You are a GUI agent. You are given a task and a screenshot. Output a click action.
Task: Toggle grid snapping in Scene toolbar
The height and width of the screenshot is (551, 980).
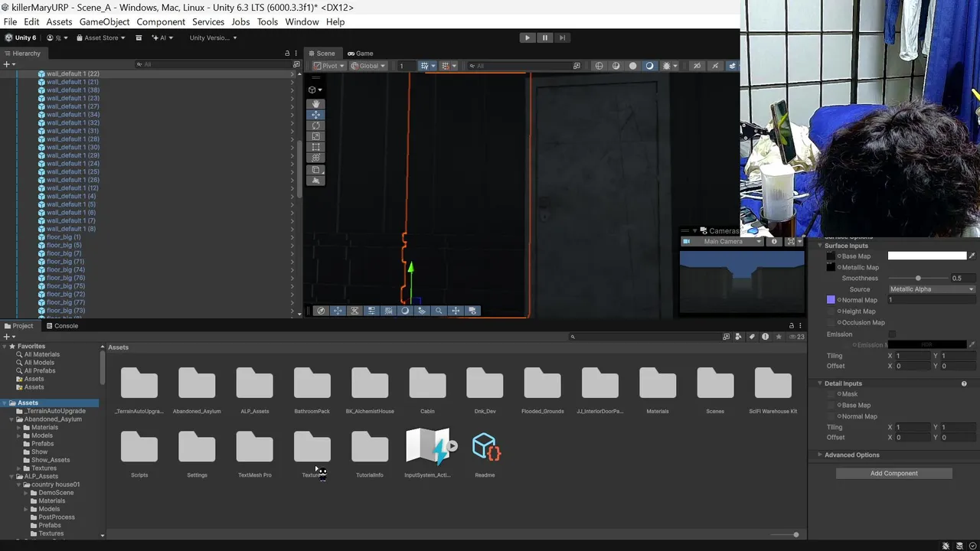click(x=426, y=66)
